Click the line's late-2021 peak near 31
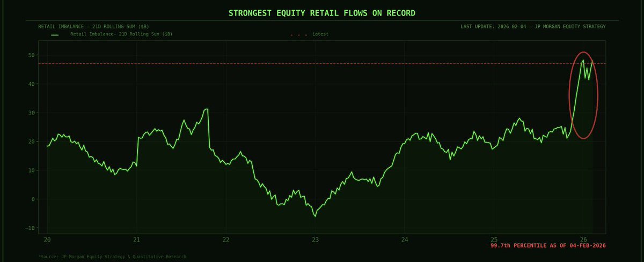Image resolution: width=644 pixels, height=262 pixels. (x=206, y=109)
